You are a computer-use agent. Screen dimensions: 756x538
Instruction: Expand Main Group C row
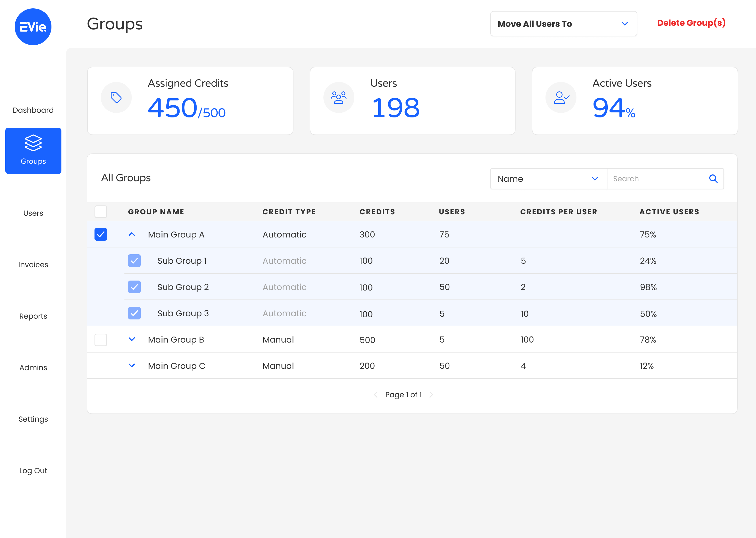pos(132,365)
